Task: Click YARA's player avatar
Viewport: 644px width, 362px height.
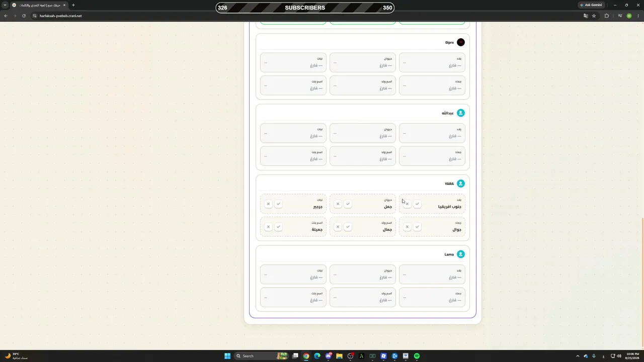Action: (461, 184)
